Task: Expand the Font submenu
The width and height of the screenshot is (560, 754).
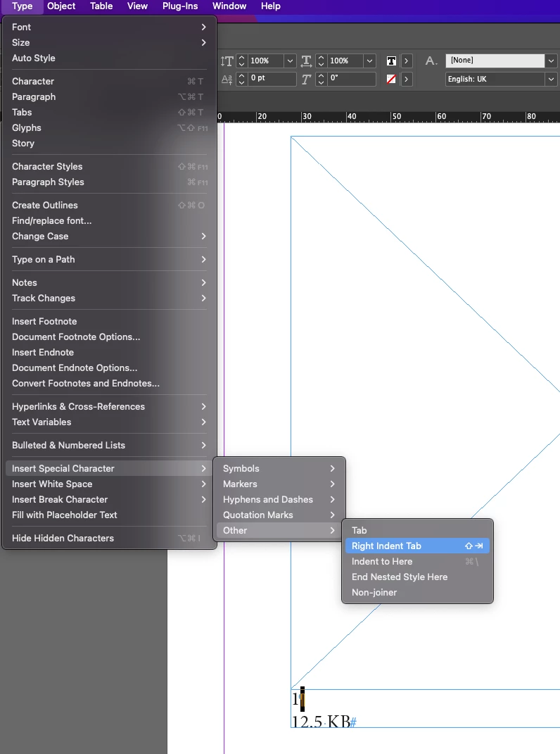Action: coord(109,27)
